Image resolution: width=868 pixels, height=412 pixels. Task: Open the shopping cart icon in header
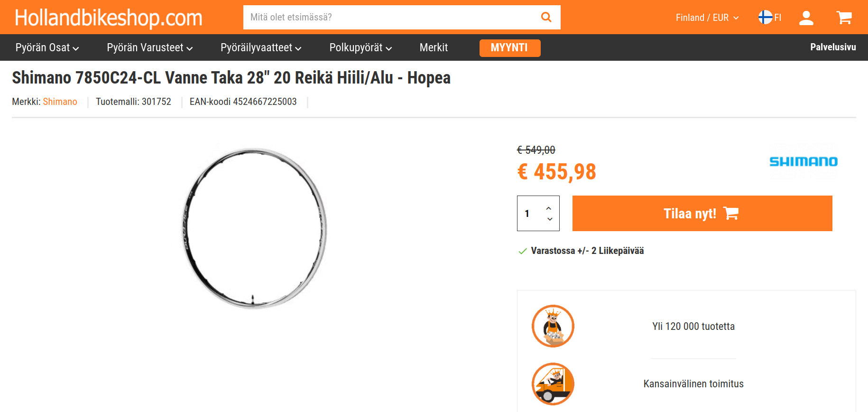(844, 18)
